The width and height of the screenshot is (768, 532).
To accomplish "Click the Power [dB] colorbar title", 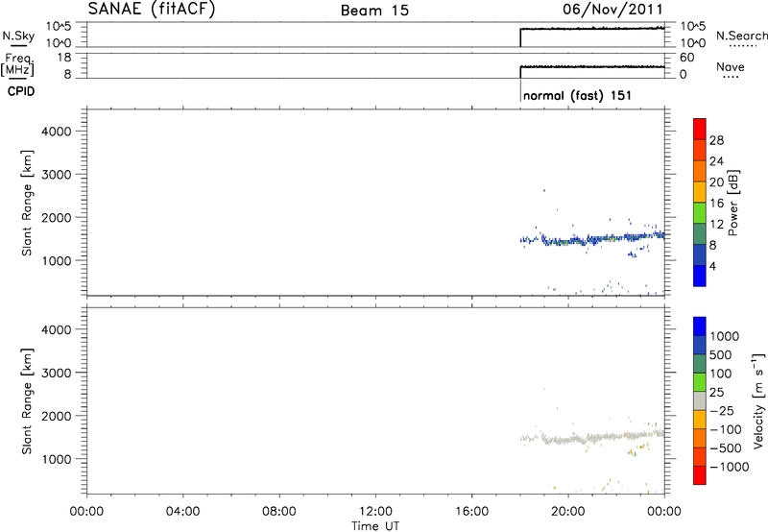I will 733,203.
